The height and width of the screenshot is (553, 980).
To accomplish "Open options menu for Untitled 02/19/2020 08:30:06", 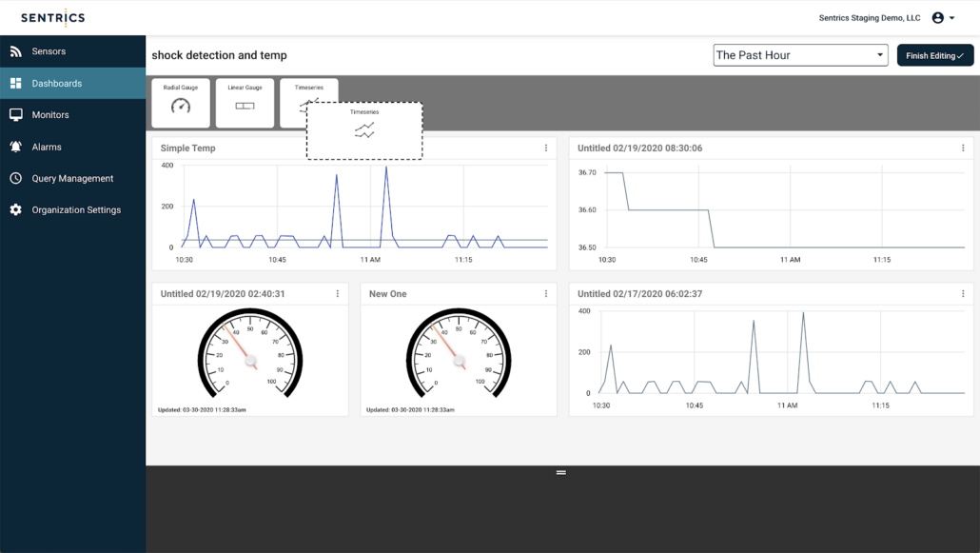I will coord(963,148).
